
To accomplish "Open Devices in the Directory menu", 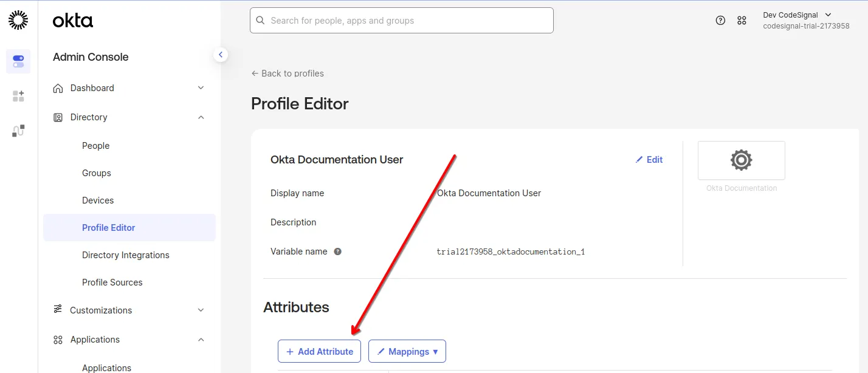I will (98, 200).
